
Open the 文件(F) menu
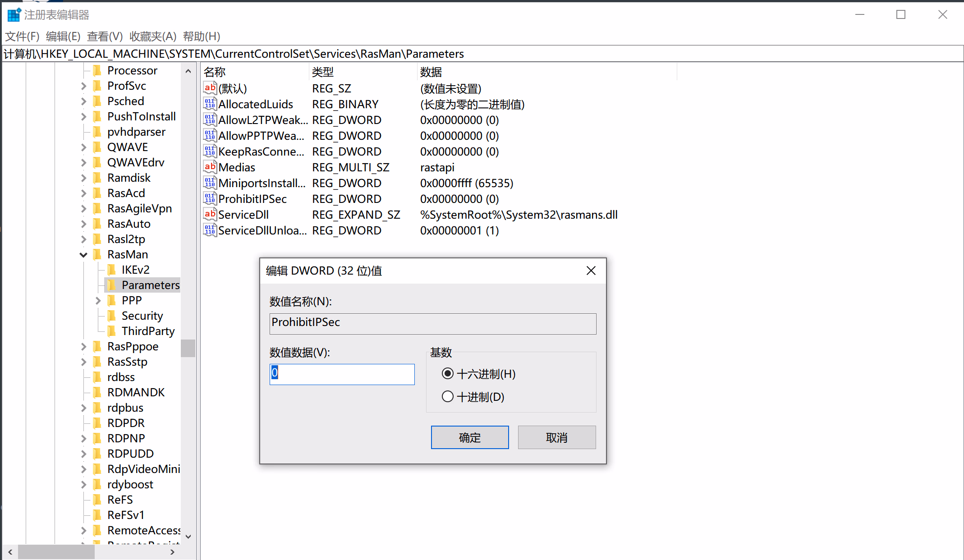point(22,36)
